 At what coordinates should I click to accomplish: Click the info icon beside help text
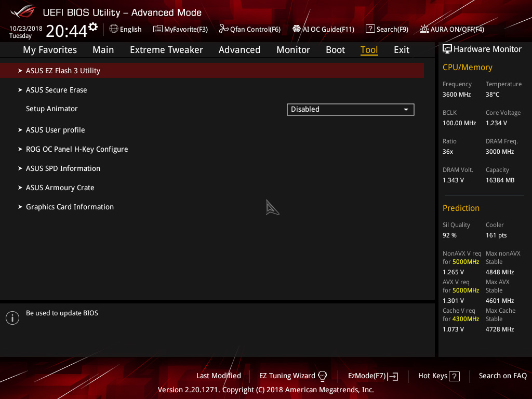click(x=12, y=318)
